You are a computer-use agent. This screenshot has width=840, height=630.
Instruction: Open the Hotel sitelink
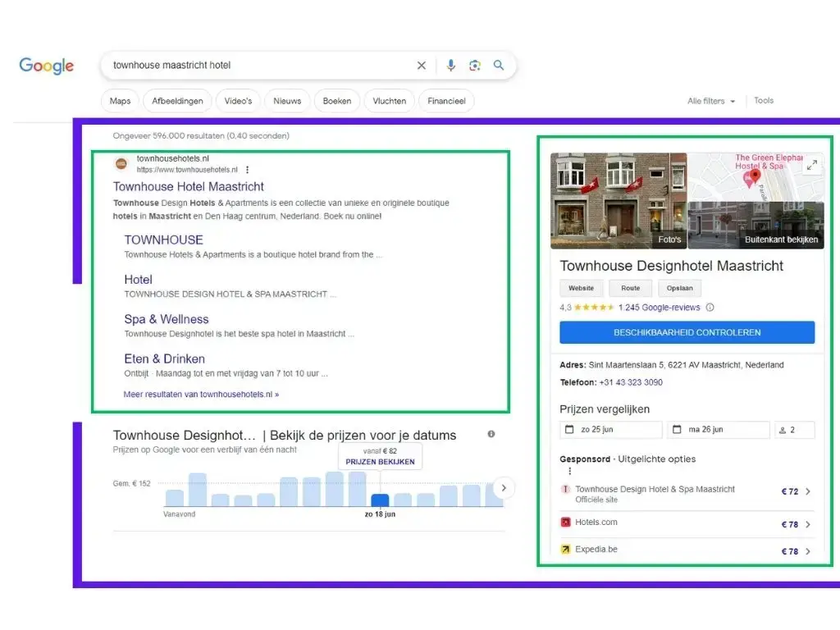[x=138, y=280]
